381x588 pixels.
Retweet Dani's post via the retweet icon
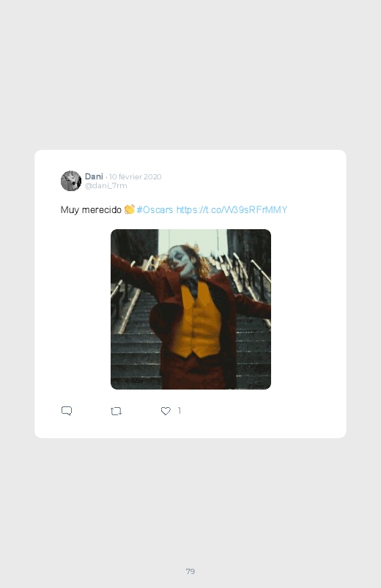point(116,412)
